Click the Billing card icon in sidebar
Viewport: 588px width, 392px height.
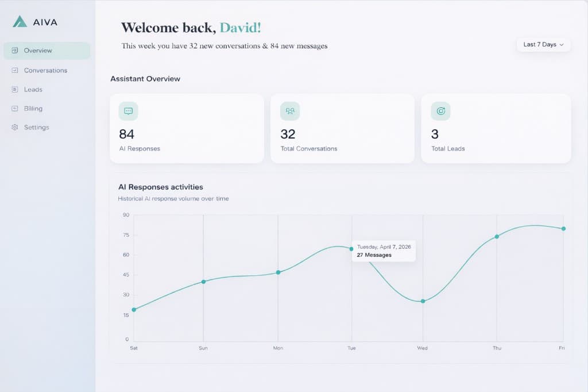[x=14, y=108]
